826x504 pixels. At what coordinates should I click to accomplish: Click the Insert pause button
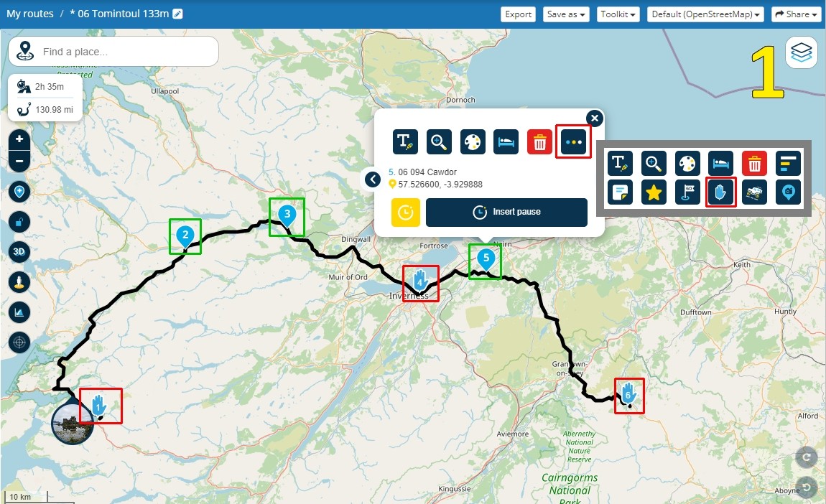[x=506, y=213]
